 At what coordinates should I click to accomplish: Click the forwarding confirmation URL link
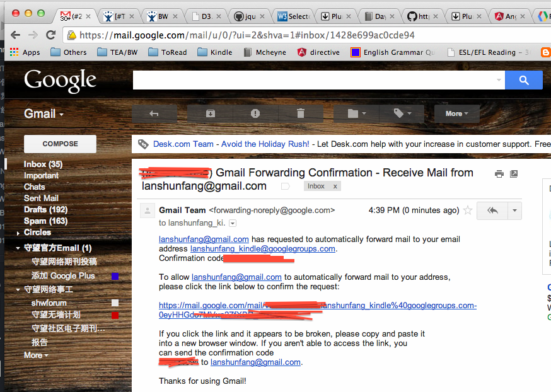(318, 310)
